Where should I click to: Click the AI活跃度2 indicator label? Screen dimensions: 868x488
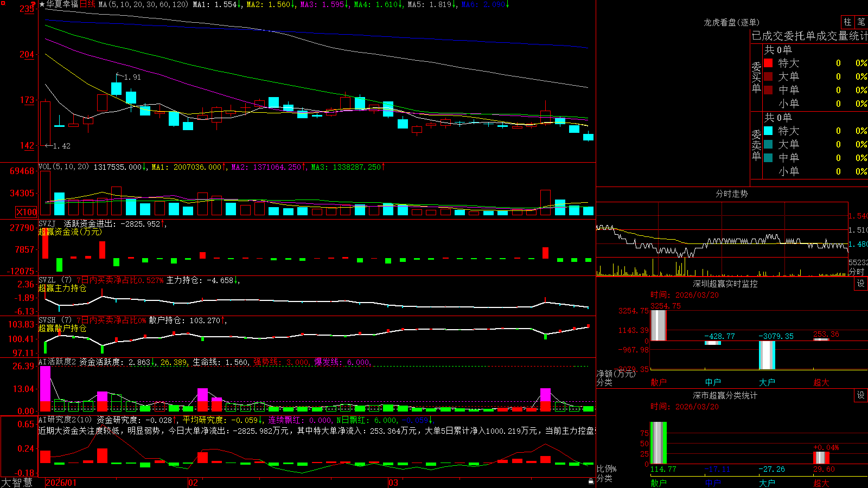click(x=58, y=362)
